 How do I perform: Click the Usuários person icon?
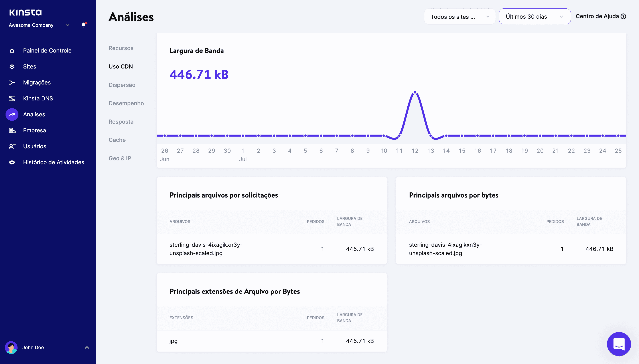[x=12, y=147]
